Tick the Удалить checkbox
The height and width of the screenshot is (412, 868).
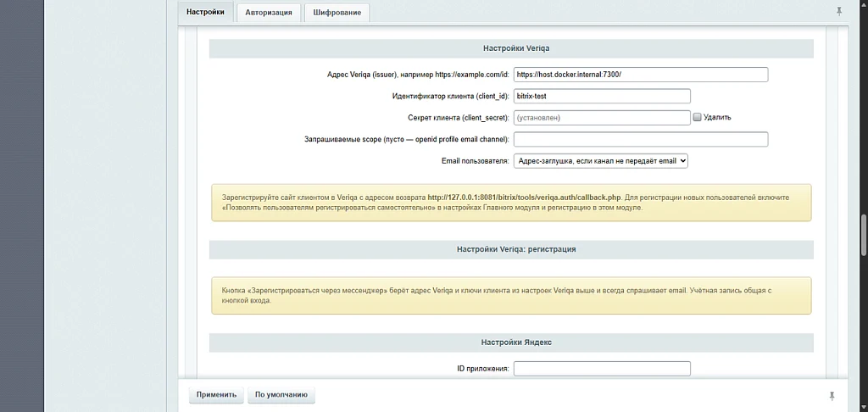pyautogui.click(x=698, y=117)
